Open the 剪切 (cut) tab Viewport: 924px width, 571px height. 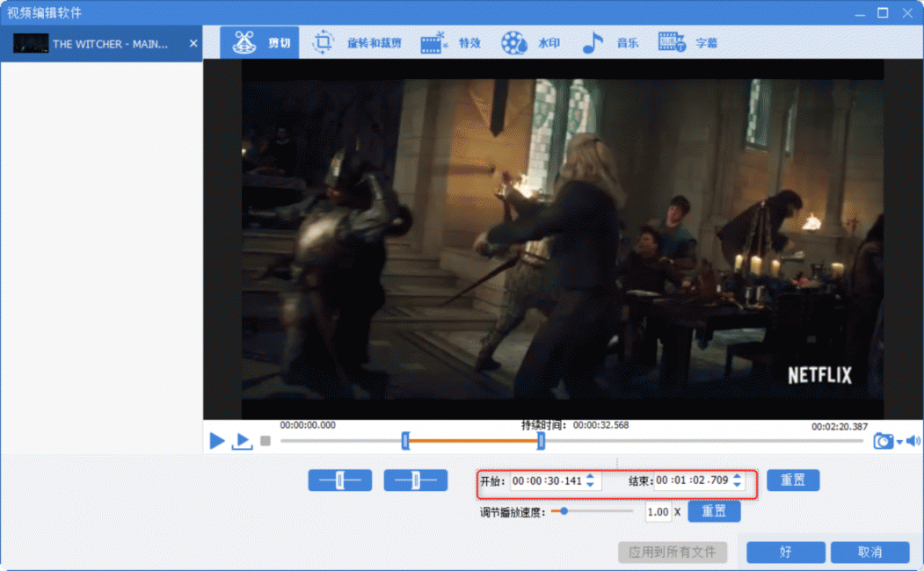[259, 42]
